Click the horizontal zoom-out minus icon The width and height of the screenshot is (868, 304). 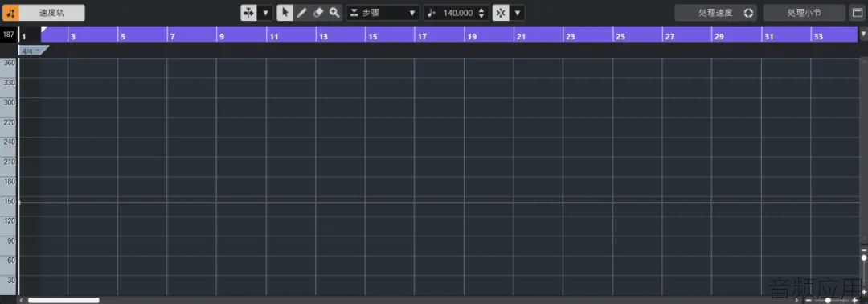[809, 299]
